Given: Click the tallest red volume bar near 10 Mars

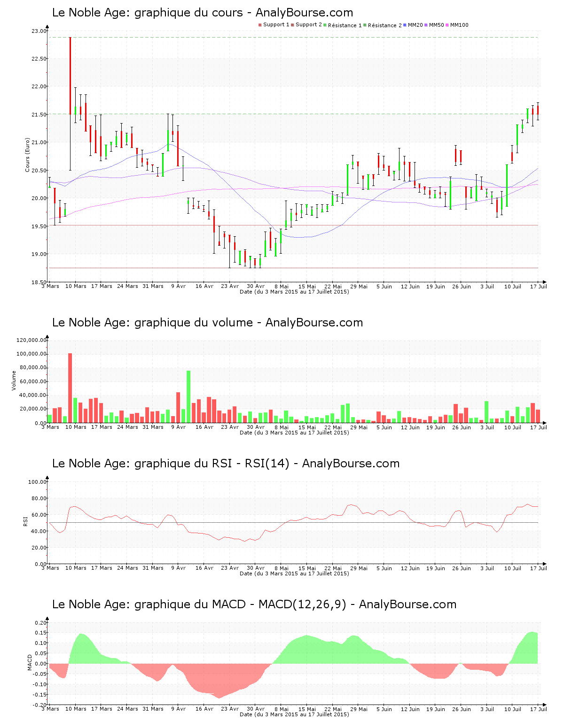Looking at the screenshot, I should 70,388.
